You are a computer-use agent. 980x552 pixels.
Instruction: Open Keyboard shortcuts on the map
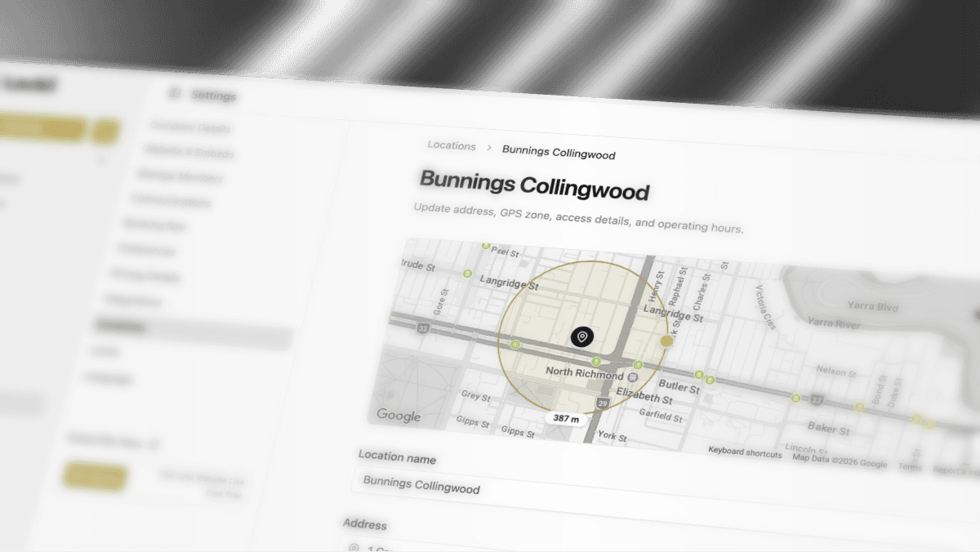(x=745, y=452)
